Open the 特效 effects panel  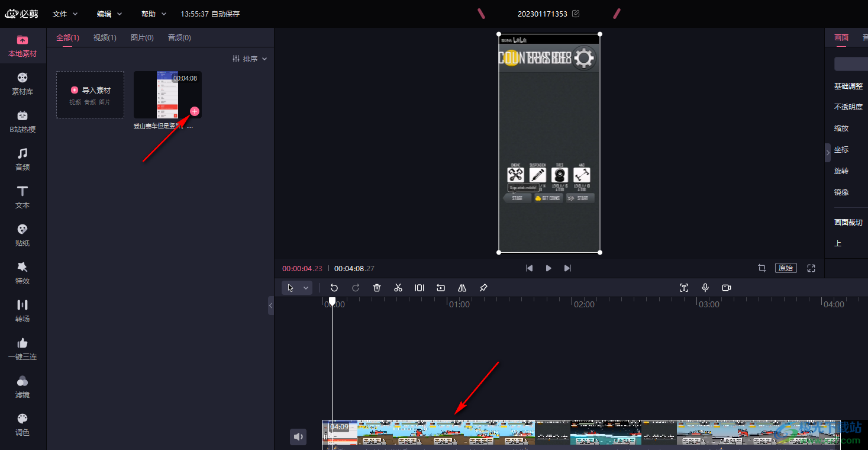tap(22, 274)
